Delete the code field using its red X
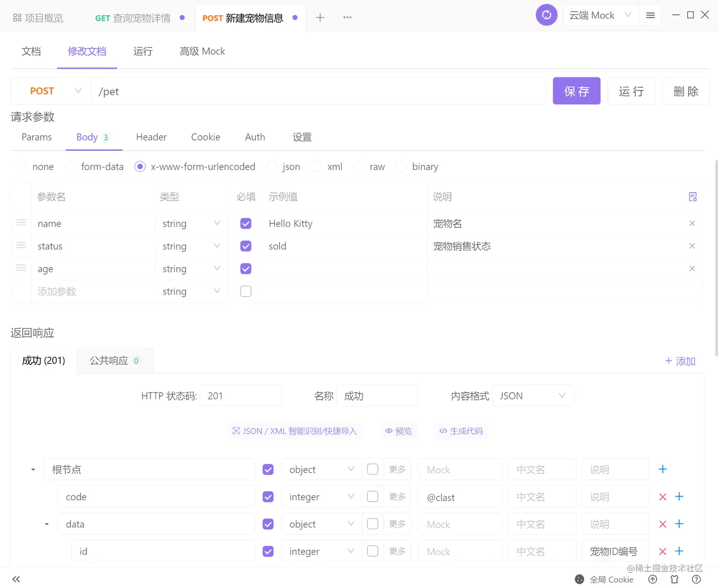718x588 pixels. [662, 496]
